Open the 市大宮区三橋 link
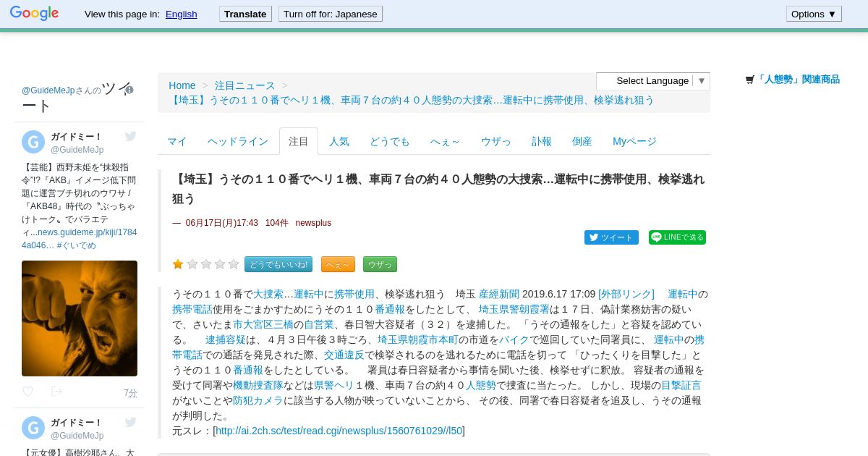The image size is (868, 456). coord(263,324)
